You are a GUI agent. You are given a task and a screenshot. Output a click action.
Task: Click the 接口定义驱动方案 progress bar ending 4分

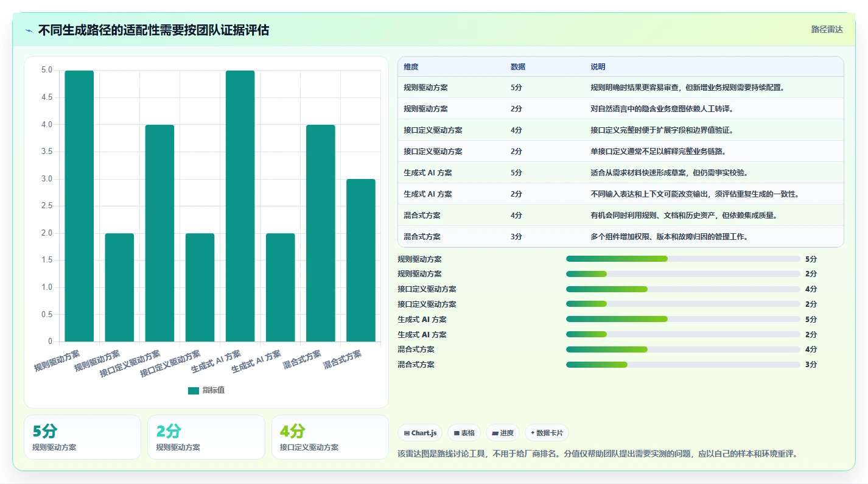683,289
